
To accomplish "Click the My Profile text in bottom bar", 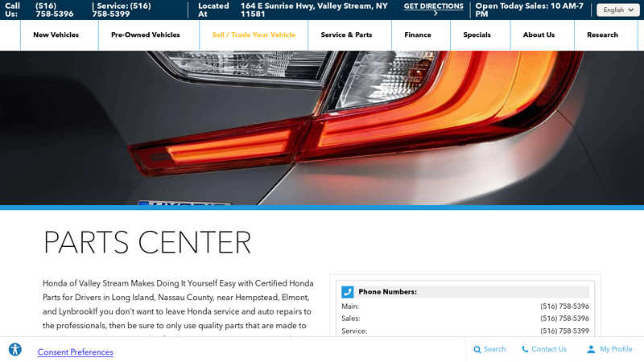I will click(616, 349).
